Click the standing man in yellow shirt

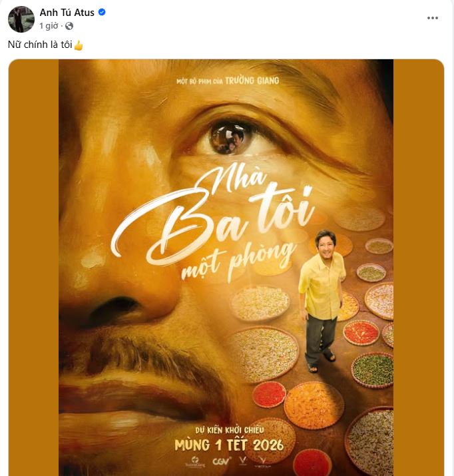click(321, 300)
